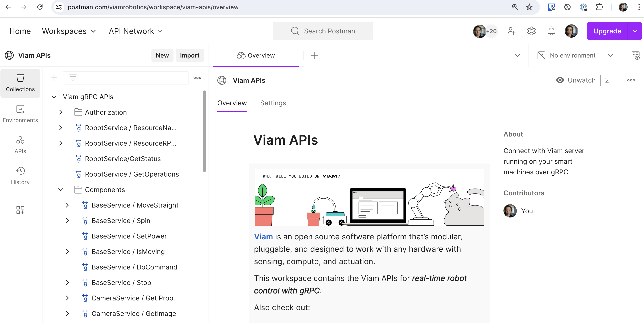Open the Workspaces dropdown menu
Viewport: 644px width, 323px height.
[69, 31]
